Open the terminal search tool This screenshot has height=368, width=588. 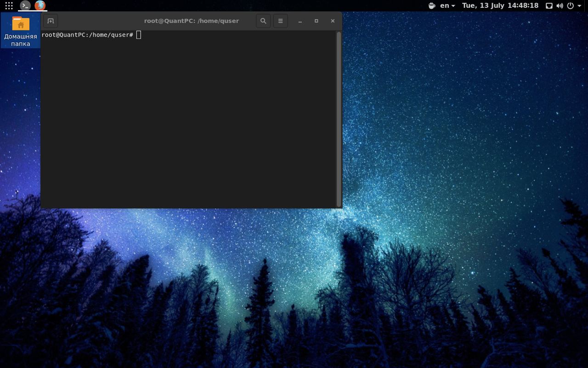(263, 21)
